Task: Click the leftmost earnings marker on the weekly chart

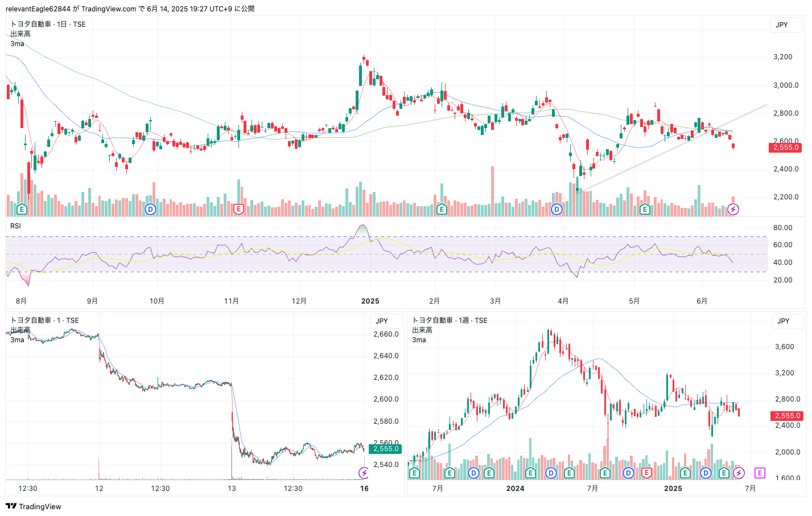Action: pos(414,473)
